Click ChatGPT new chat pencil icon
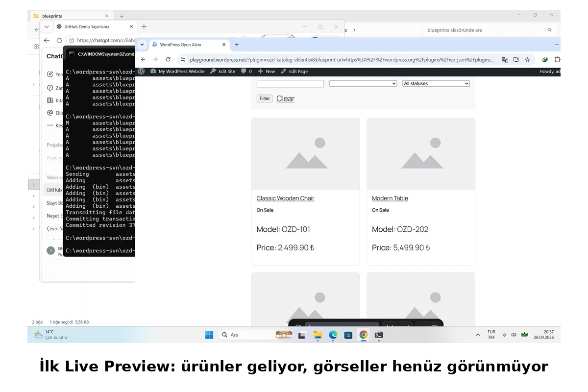The image size is (588, 392). [50, 74]
